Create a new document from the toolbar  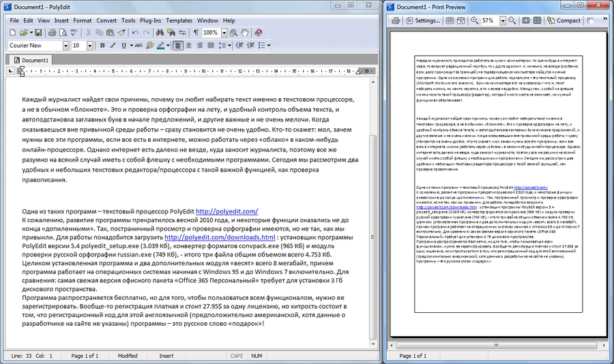(x=12, y=33)
